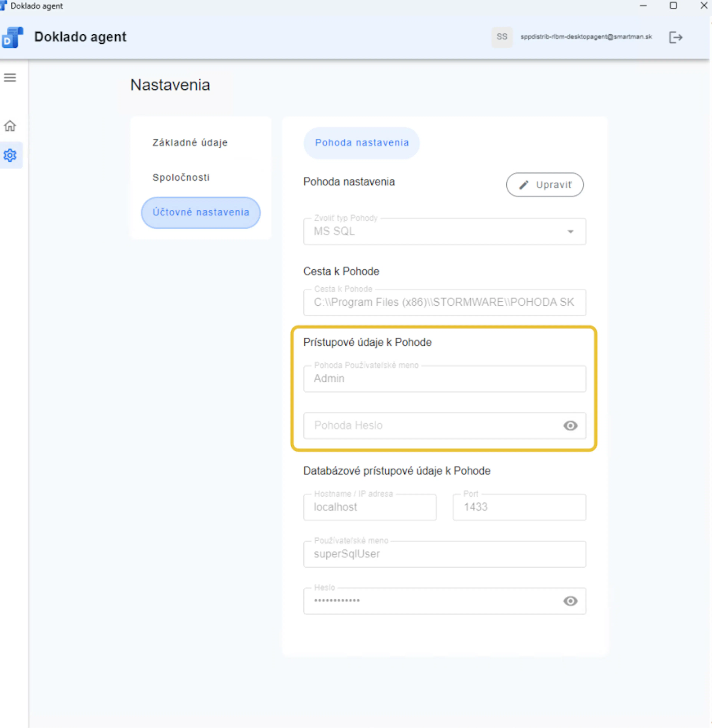Minimize the Doklado agent window

643,6
